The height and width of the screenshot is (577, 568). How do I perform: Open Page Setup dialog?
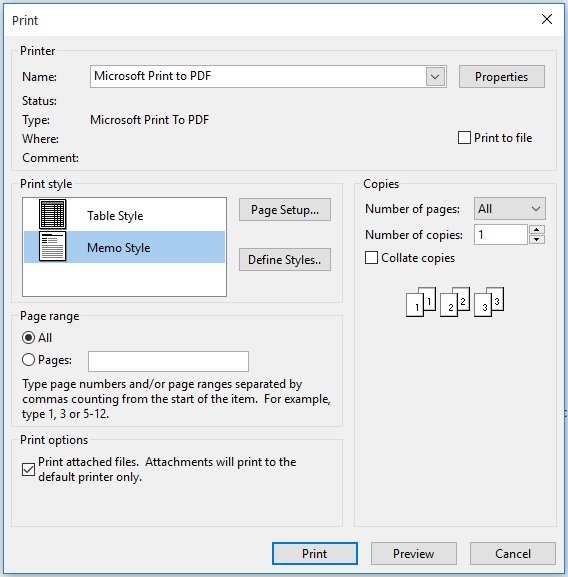pos(285,210)
